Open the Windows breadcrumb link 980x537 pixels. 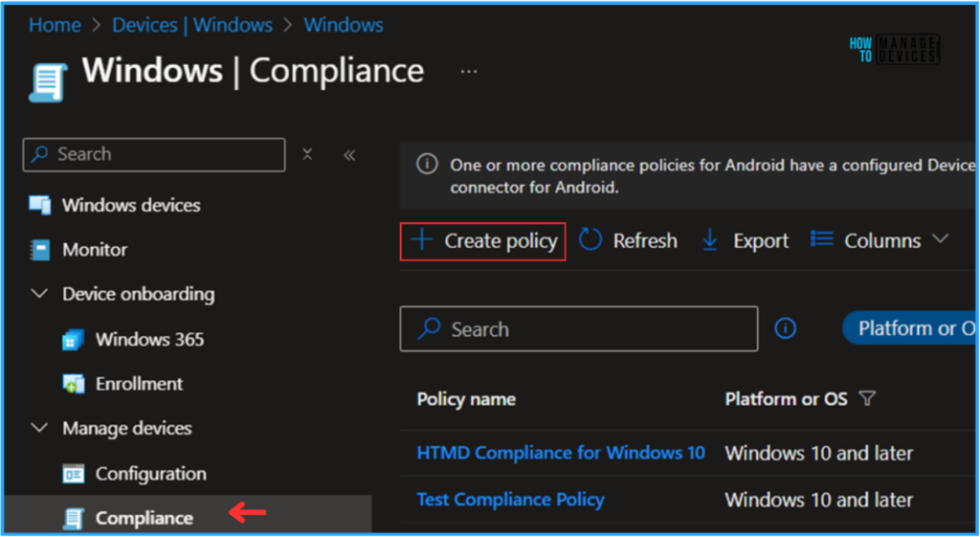[x=344, y=25]
